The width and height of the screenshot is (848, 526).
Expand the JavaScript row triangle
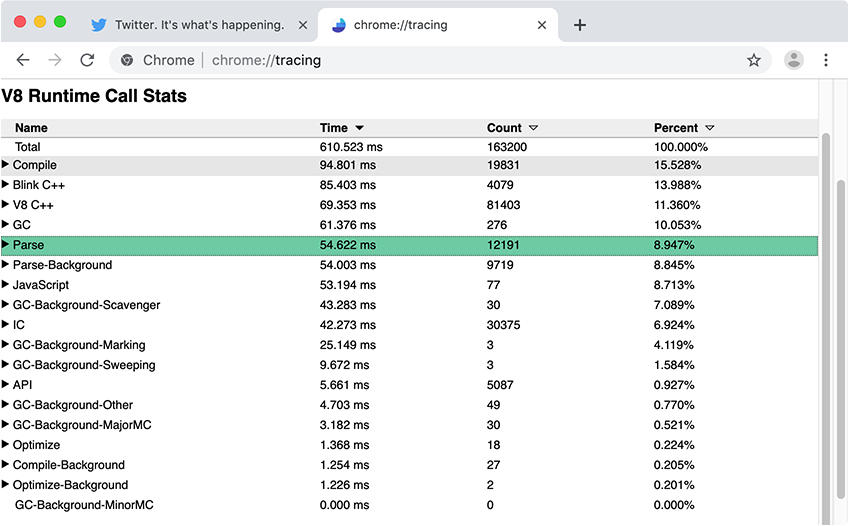point(6,285)
